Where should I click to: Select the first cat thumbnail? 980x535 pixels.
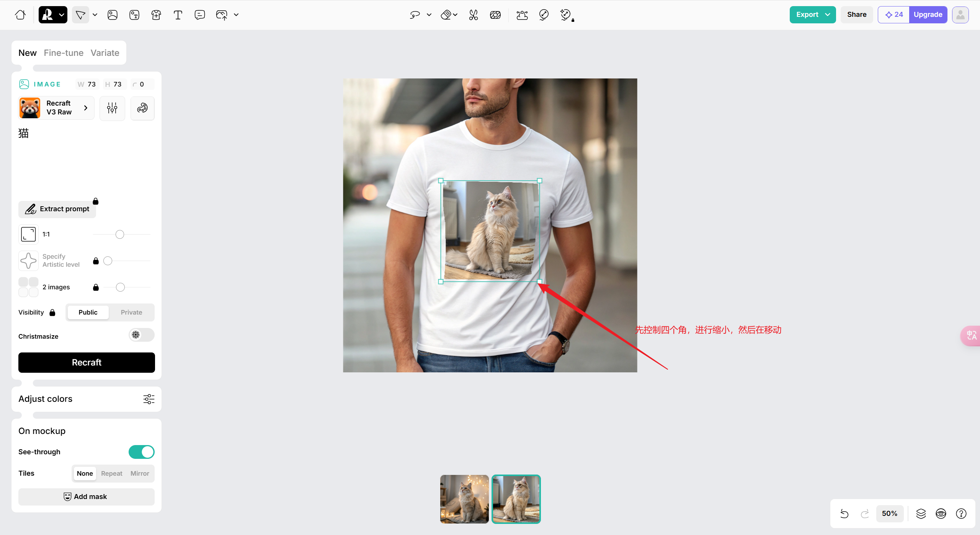464,499
